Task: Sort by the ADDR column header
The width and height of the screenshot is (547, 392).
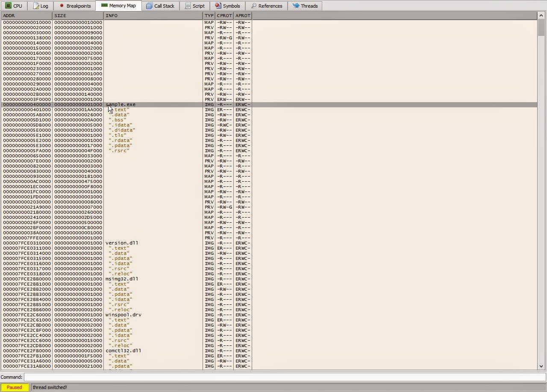Action: pyautogui.click(x=26, y=16)
